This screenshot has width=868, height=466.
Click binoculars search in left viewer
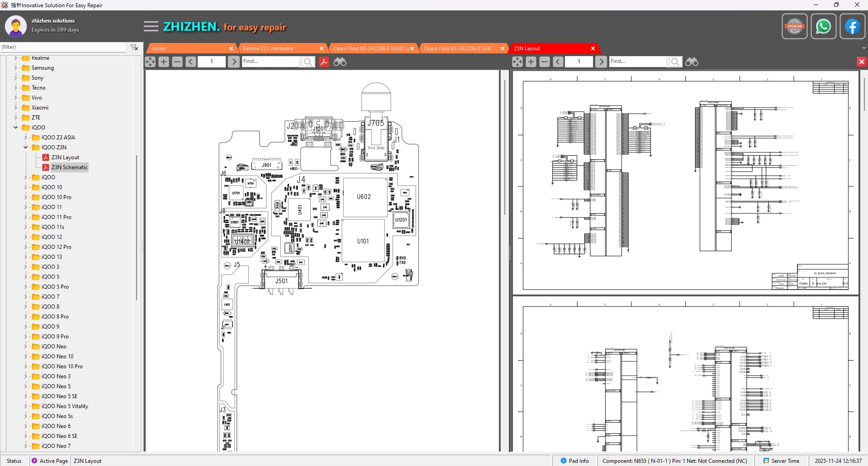340,62
